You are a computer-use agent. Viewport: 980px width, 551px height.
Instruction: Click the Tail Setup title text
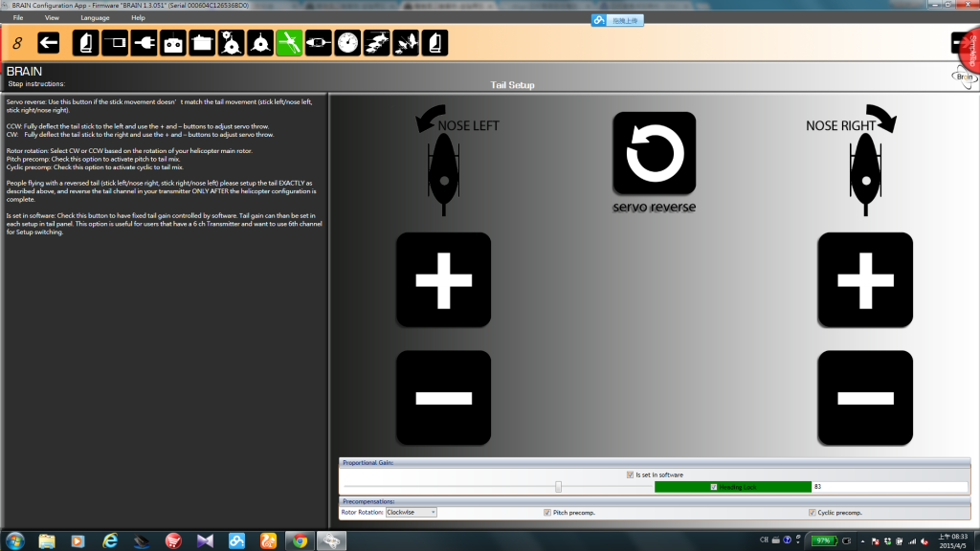pos(512,85)
